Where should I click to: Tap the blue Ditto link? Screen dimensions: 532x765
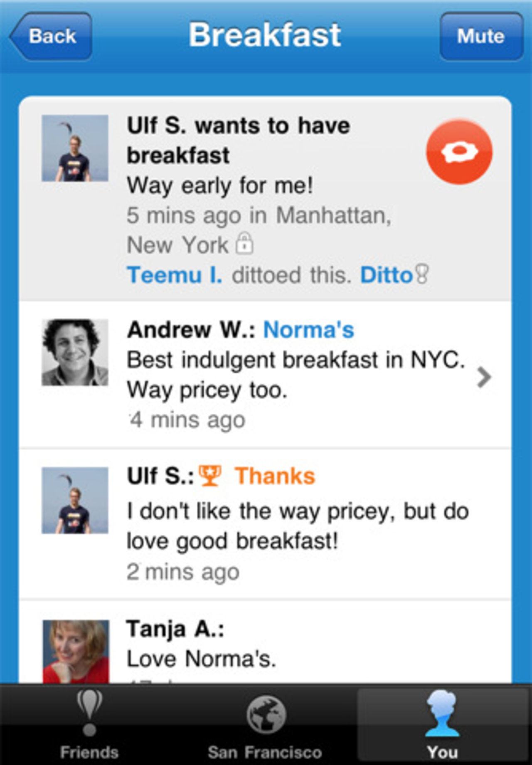[386, 275]
